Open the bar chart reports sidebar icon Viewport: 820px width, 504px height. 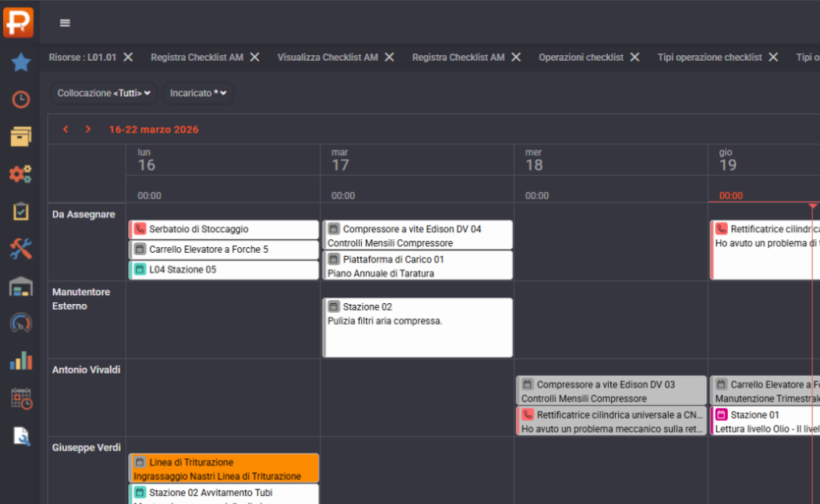21,361
